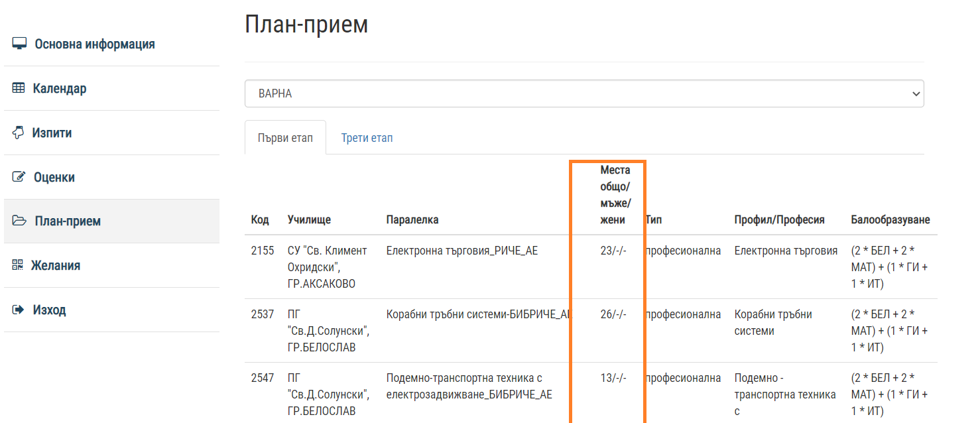This screenshot has height=423, width=980.
Task: Expand region list using the dropdown arrow
Action: click(916, 93)
